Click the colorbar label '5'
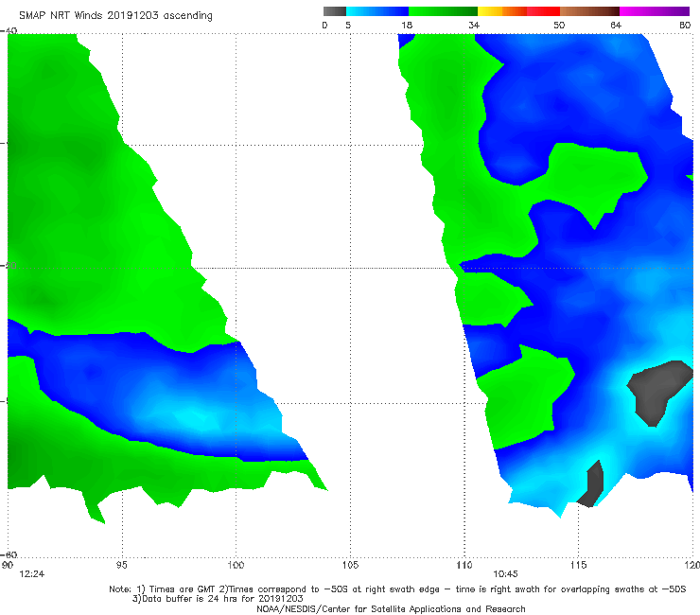Screen dimensions: 700x615 pyautogui.click(x=348, y=26)
